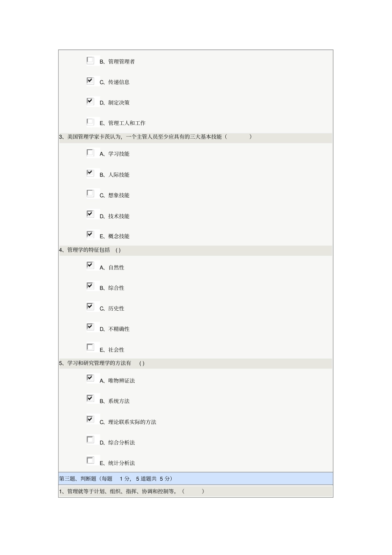
Task: Check option D 综合分析法
Action: (90, 440)
